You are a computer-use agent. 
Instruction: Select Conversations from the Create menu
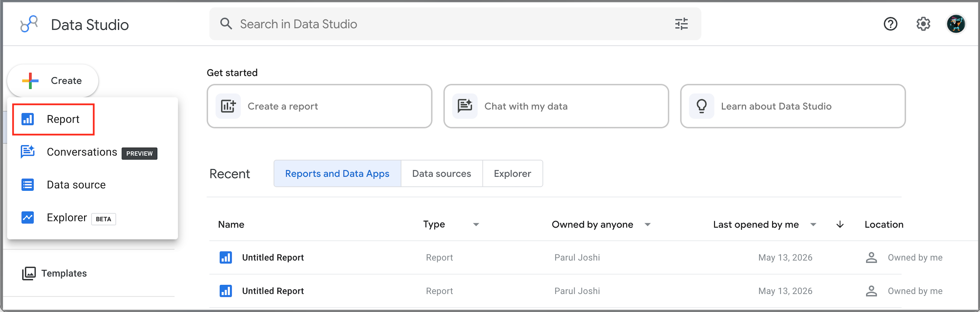92,152
